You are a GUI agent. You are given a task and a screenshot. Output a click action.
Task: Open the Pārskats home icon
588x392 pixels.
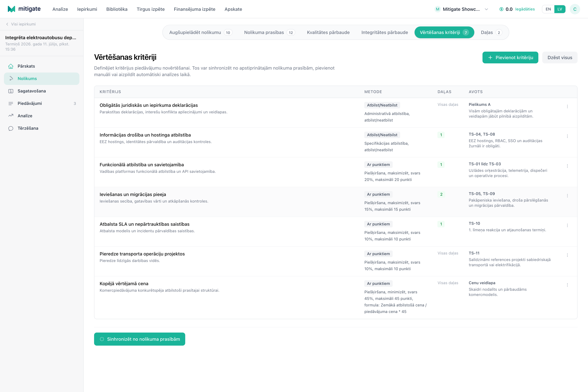point(11,66)
